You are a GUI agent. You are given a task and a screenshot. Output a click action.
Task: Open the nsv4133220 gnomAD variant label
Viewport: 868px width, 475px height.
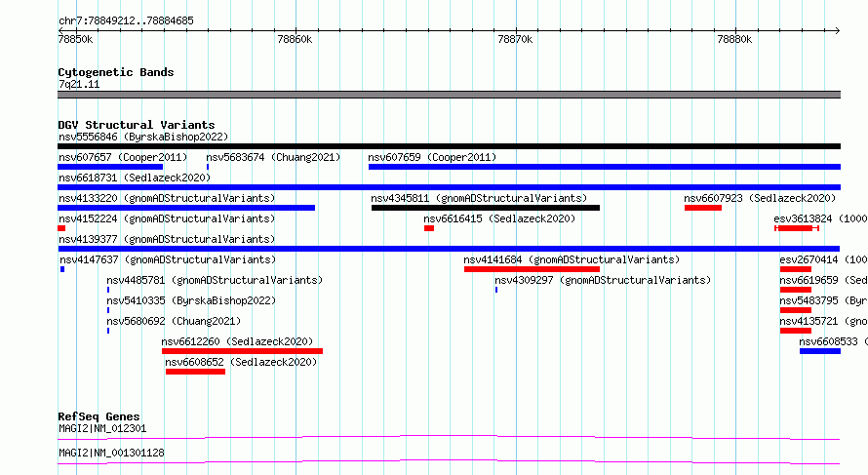coord(167,198)
